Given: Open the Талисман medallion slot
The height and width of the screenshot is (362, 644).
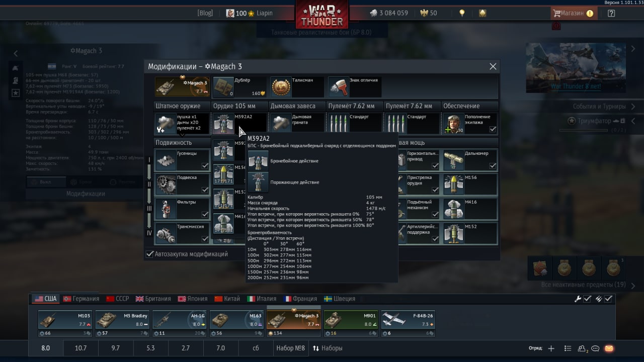Looking at the screenshot, I should (297, 87).
